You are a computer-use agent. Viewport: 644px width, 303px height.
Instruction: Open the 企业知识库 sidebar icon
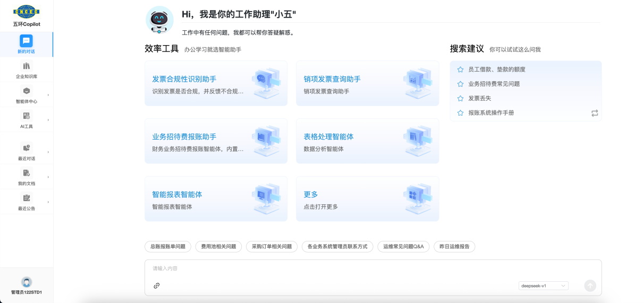tap(26, 66)
